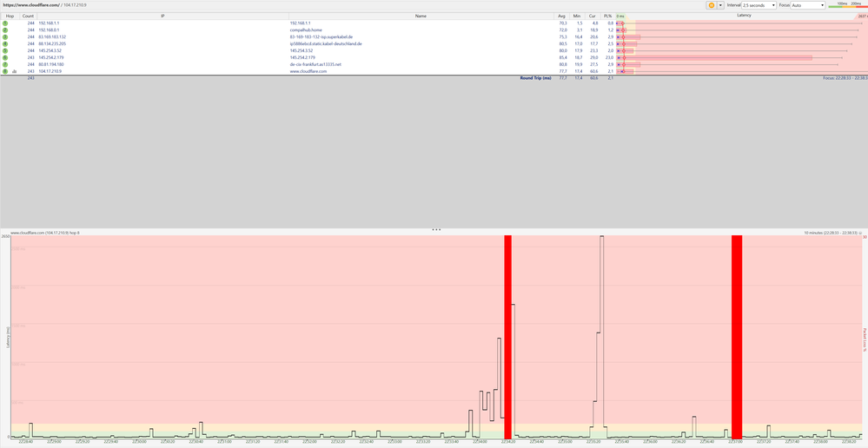Select the hop 6 green circle icon

point(5,57)
